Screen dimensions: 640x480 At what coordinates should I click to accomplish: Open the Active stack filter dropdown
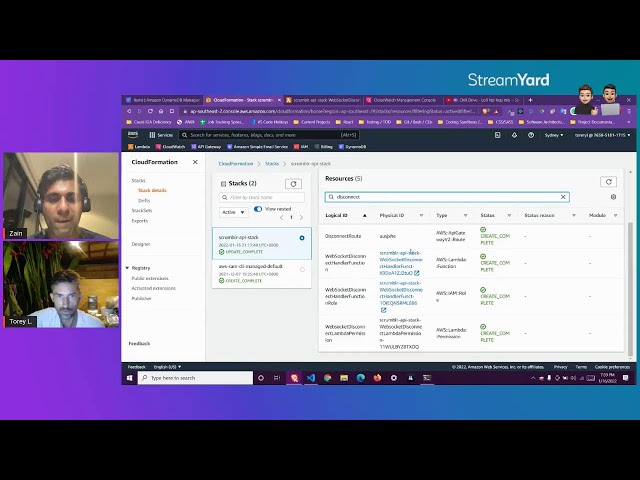[233, 212]
